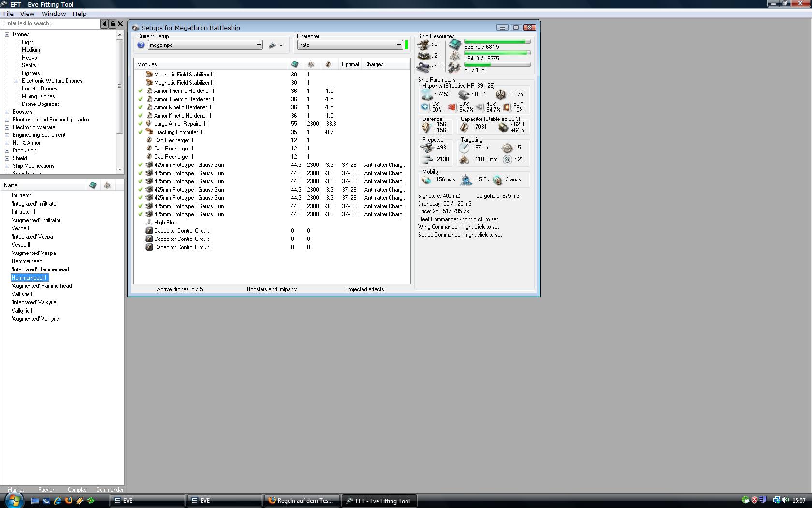Click the capacitor column header icon in Modules list
The image size is (812, 508).
pyautogui.click(x=328, y=64)
